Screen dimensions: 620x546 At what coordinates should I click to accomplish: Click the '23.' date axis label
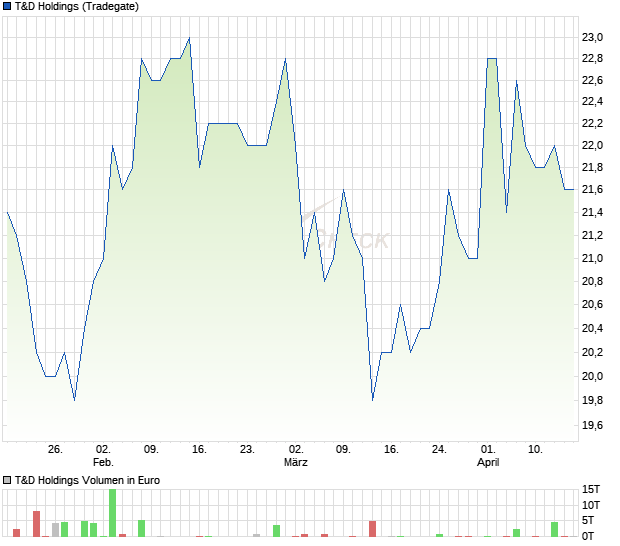pos(247,449)
